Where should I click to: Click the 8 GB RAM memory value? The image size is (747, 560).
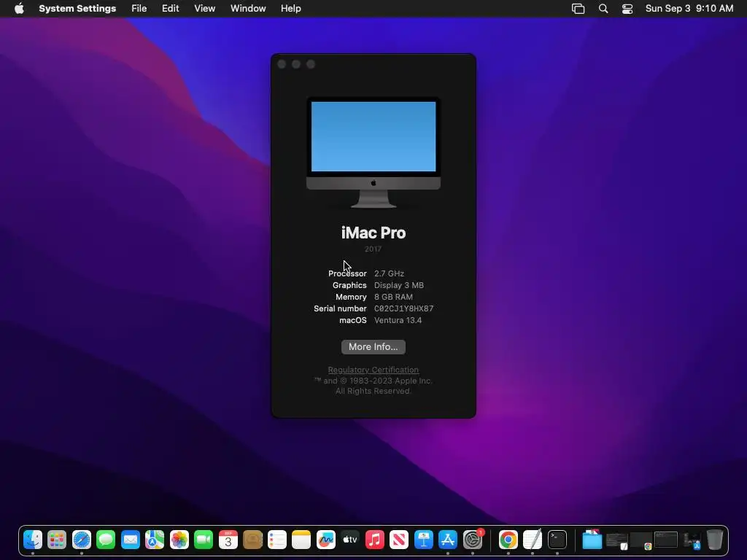[393, 297]
